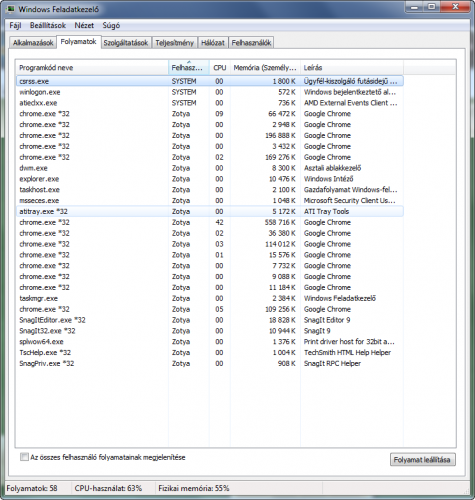Open the Súgó menu
Viewport: 475px width, 500px height.
point(111,25)
